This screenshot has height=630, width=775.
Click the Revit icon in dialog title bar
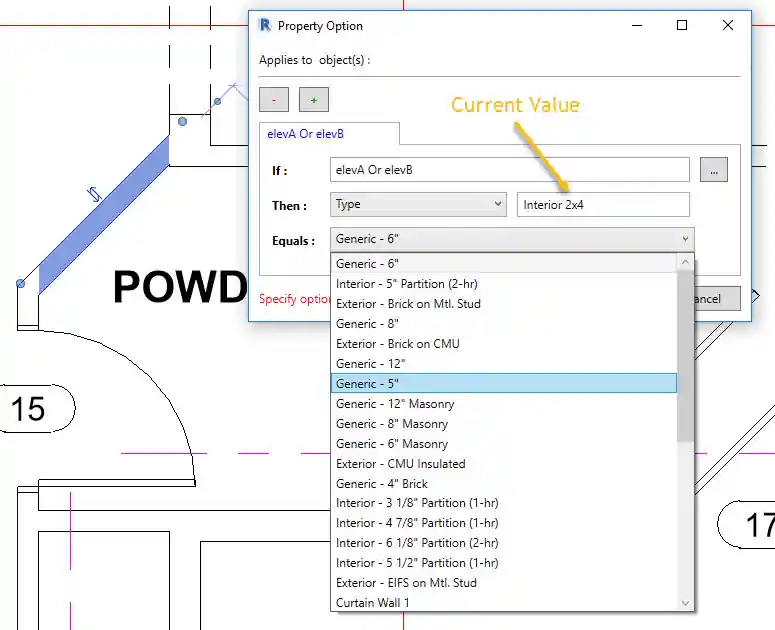coord(265,26)
